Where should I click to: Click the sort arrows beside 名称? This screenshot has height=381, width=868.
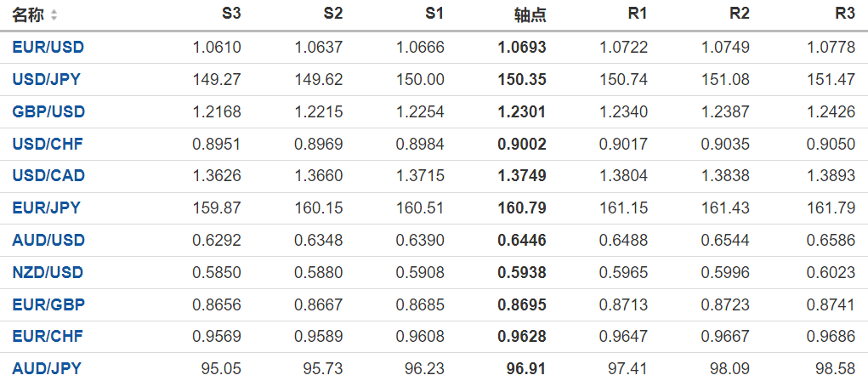54,15
